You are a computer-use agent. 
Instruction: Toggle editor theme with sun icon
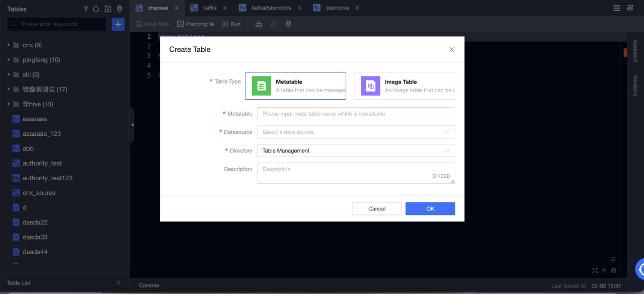coord(604,270)
